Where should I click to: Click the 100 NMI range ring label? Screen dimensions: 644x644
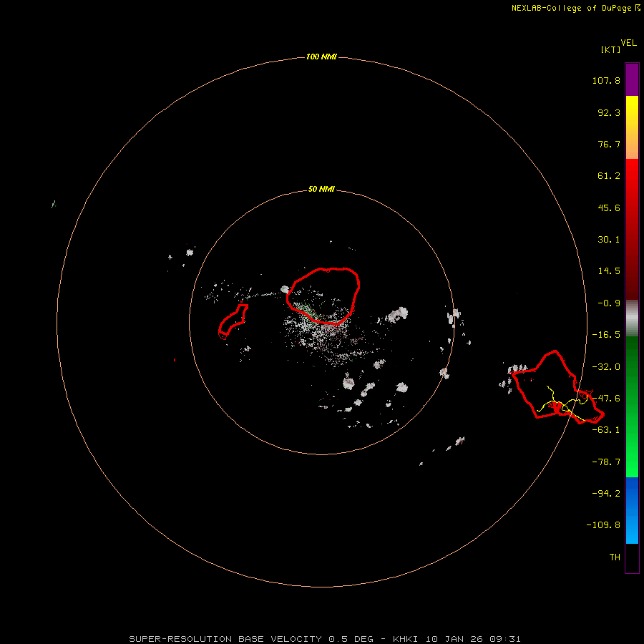point(321,57)
